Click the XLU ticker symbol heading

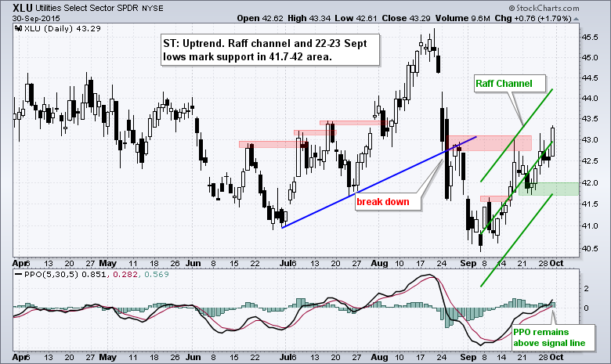point(23,8)
